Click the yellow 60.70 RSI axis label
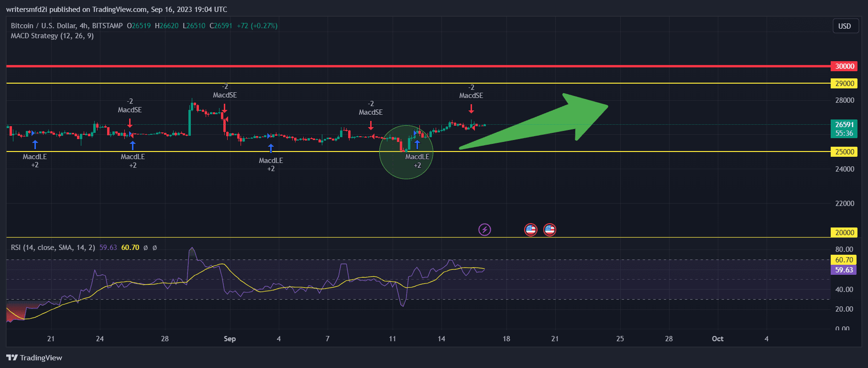The width and height of the screenshot is (868, 368). pos(844,260)
